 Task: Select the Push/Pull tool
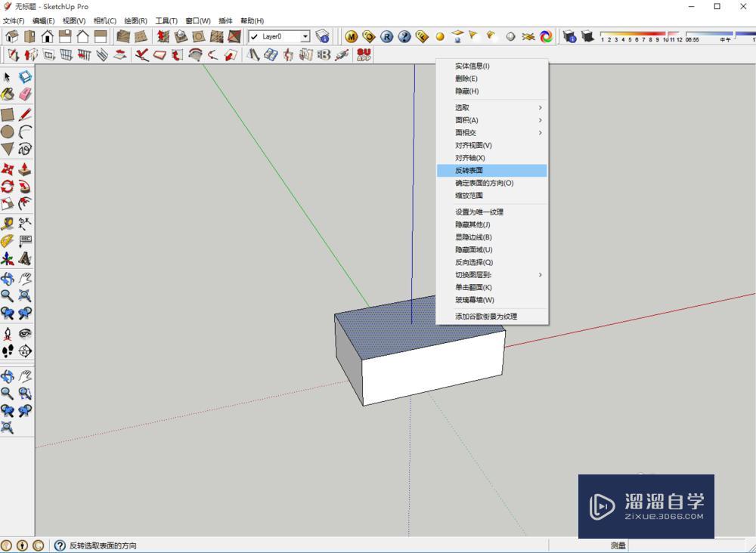pos(25,169)
